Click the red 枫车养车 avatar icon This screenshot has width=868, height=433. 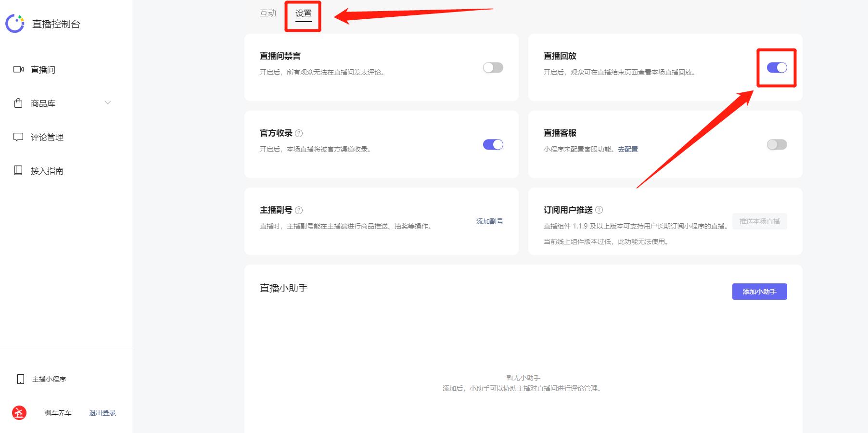pos(19,413)
